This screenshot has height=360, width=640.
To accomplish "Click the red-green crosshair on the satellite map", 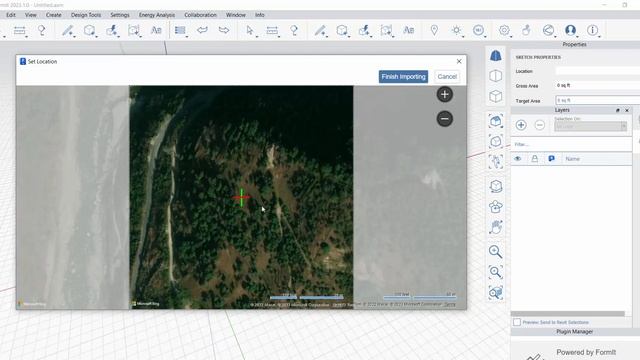I will [242, 198].
